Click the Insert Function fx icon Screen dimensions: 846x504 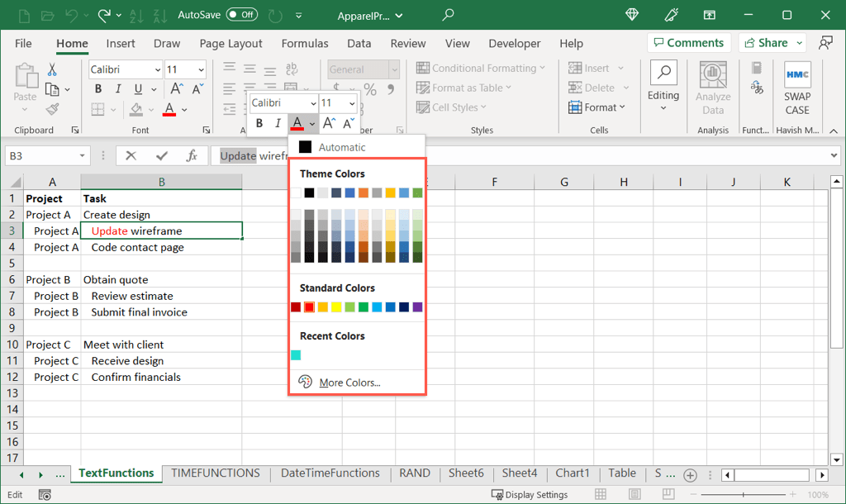[192, 156]
